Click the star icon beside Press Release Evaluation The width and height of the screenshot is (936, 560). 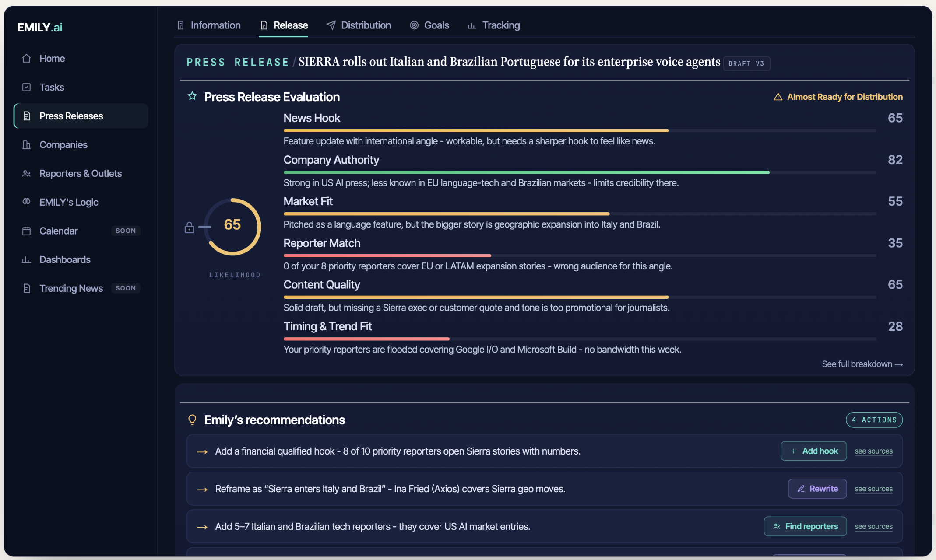point(192,96)
